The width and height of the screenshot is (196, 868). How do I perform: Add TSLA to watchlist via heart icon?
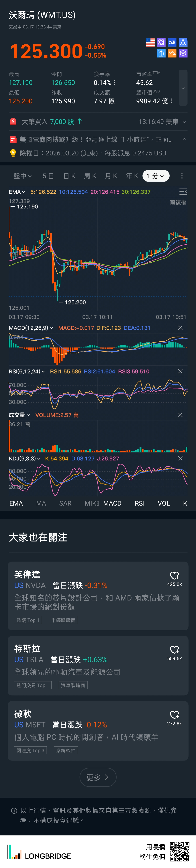coord(174,649)
